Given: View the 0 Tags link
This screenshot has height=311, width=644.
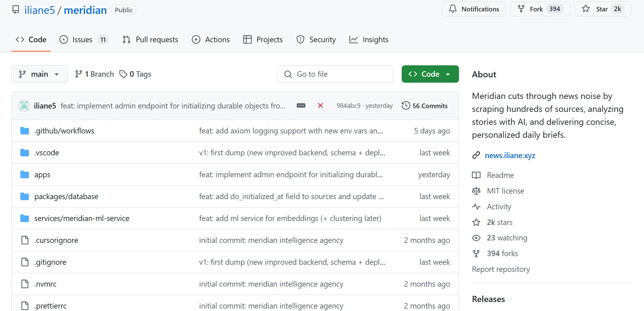Looking at the screenshot, I should coord(135,74).
